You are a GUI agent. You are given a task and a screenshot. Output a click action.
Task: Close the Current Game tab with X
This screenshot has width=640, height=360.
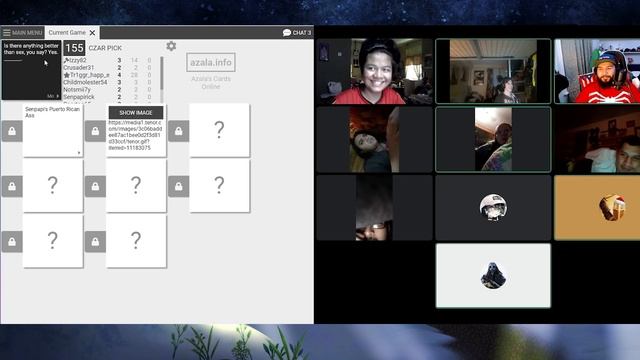[93, 33]
